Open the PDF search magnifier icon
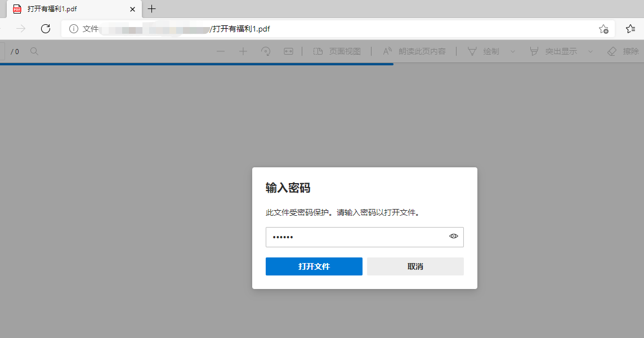644x338 pixels. click(x=34, y=51)
